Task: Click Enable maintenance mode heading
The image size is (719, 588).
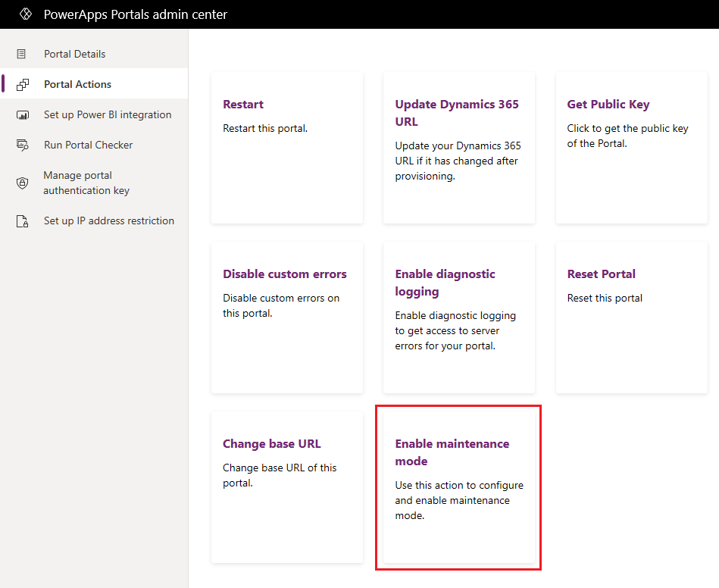Action: click(452, 452)
